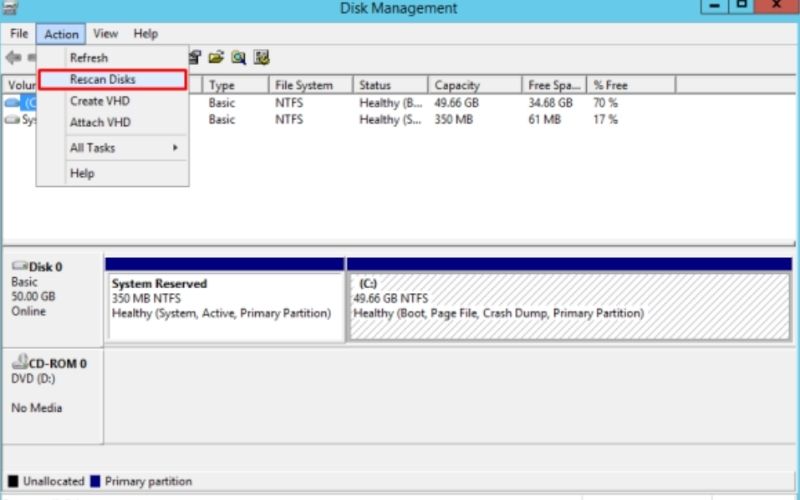This screenshot has width=800, height=500.
Task: Maximize the Disk Management window
Action: [741, 6]
